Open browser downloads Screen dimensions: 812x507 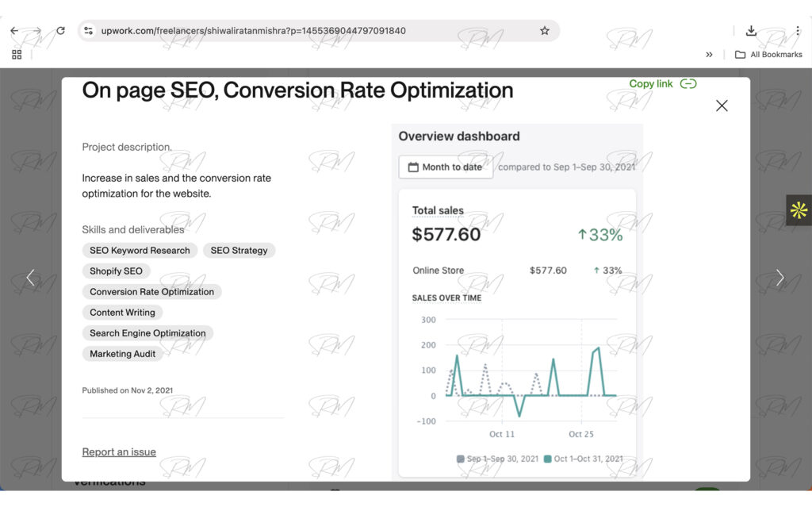751,31
